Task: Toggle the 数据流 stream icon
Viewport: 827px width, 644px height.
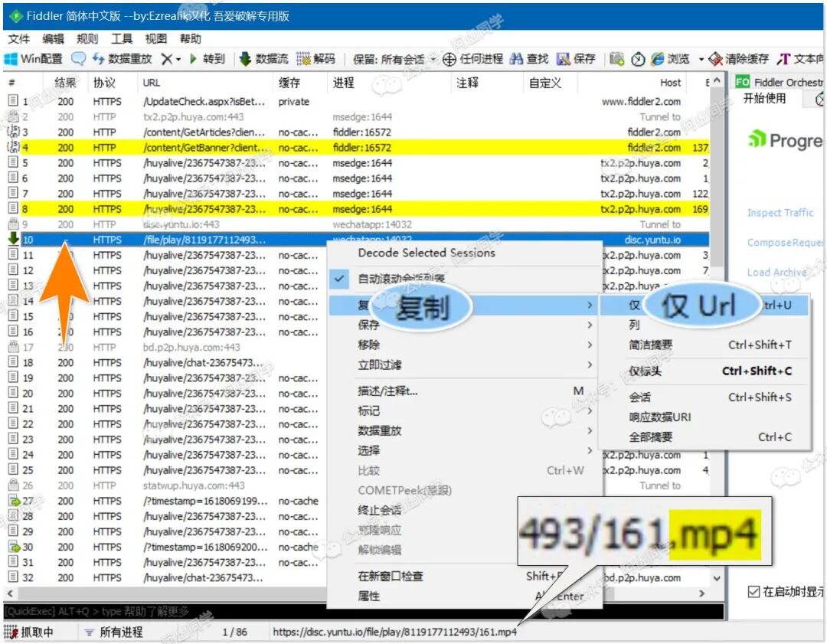Action: coord(245,58)
